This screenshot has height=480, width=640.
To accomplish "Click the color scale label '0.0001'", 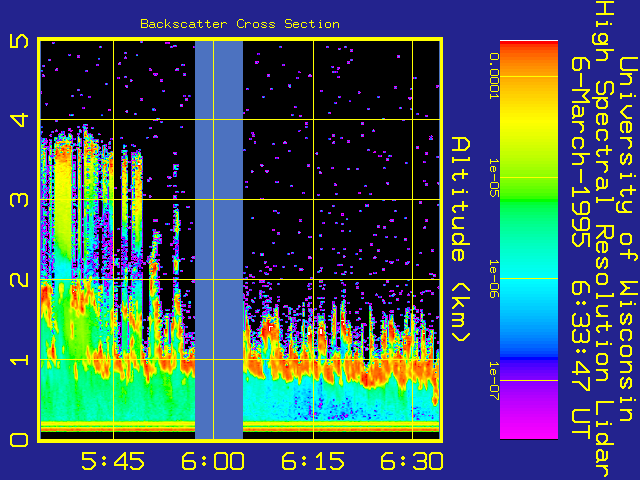I will (494, 76).
